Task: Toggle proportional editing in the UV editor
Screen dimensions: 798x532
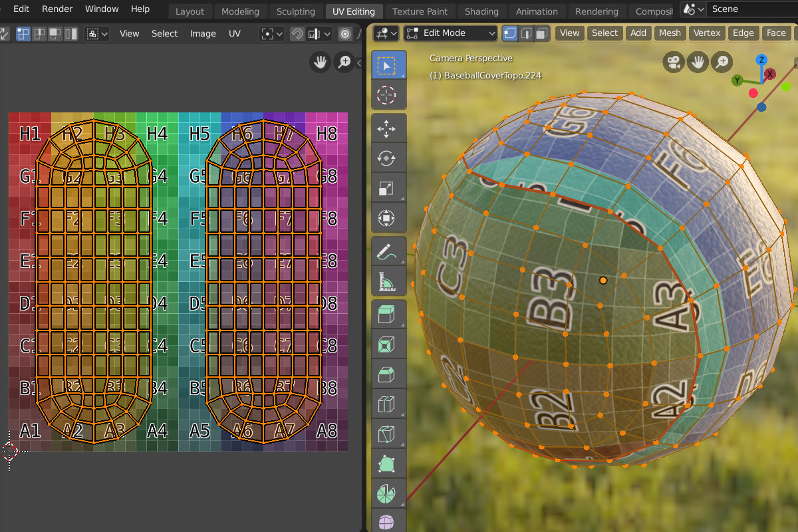Action: (x=346, y=33)
